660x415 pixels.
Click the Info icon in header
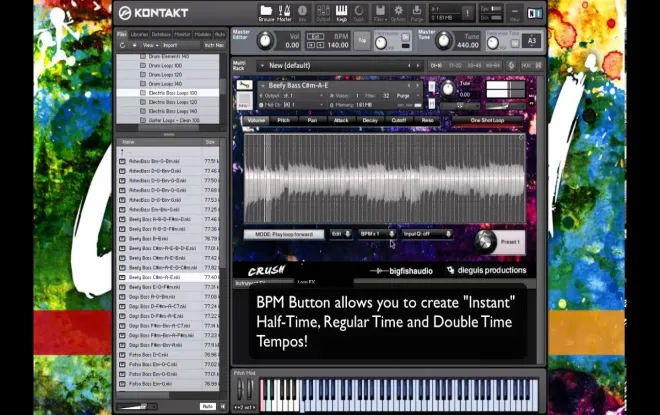[302, 13]
